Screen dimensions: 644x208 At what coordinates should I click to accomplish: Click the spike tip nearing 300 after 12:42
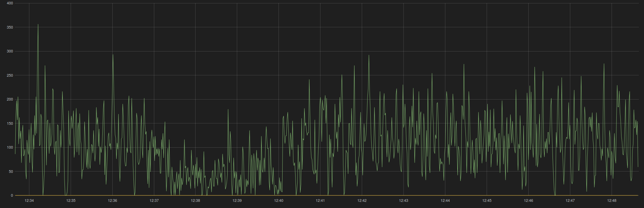(x=369, y=55)
